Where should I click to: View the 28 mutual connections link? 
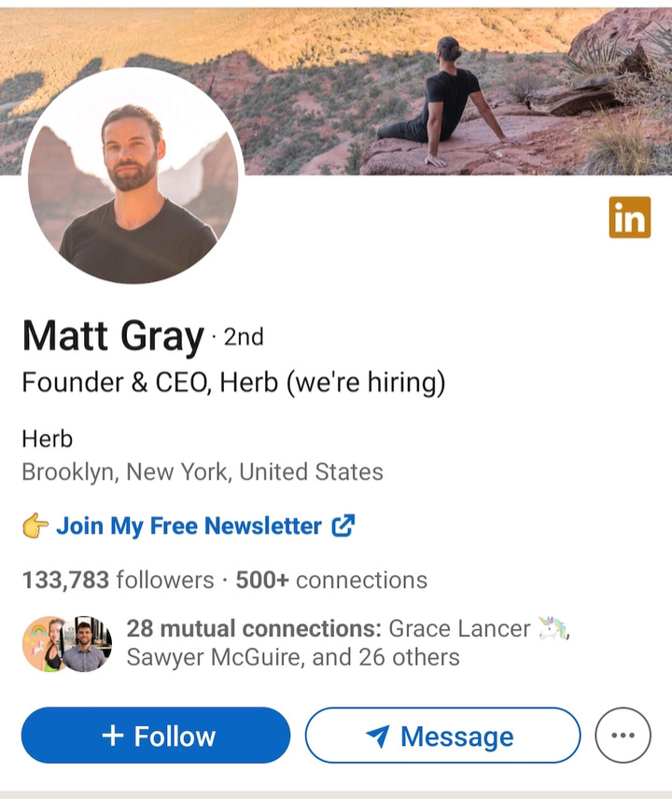tap(254, 628)
